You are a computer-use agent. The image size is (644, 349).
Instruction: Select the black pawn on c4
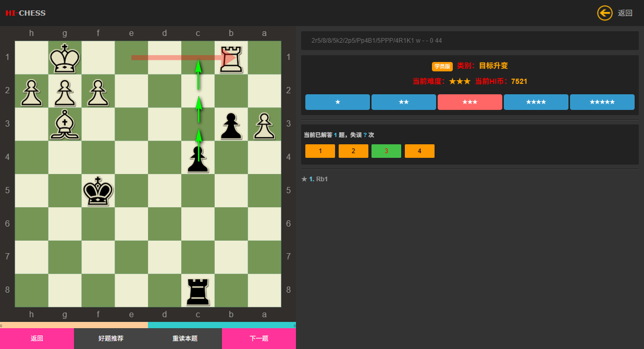[198, 158]
